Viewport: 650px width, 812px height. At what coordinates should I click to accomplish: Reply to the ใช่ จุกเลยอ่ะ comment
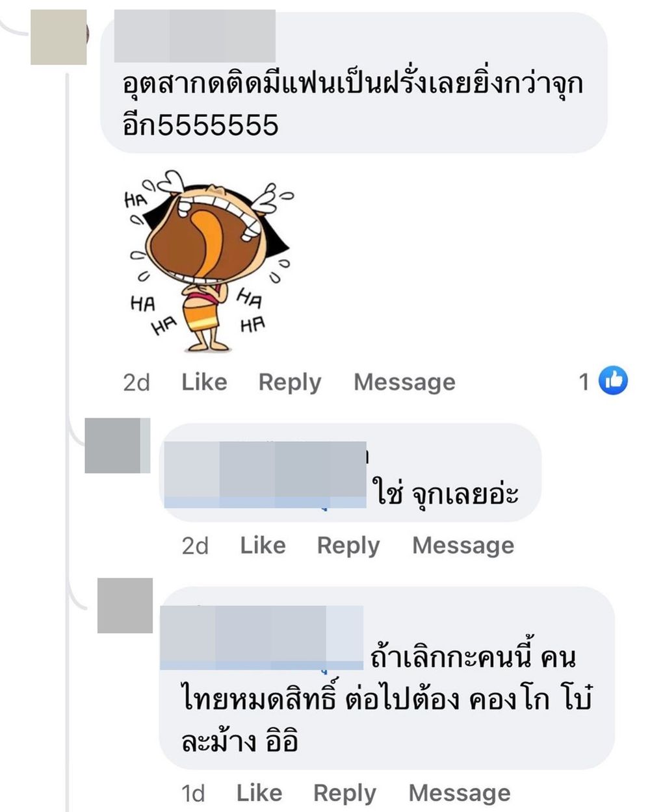[348, 546]
